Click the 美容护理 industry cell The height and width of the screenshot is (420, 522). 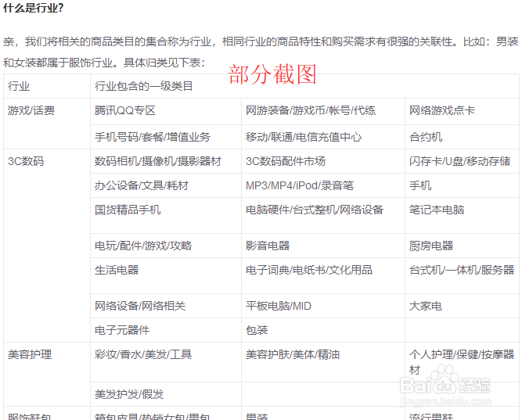pyautogui.click(x=47, y=374)
